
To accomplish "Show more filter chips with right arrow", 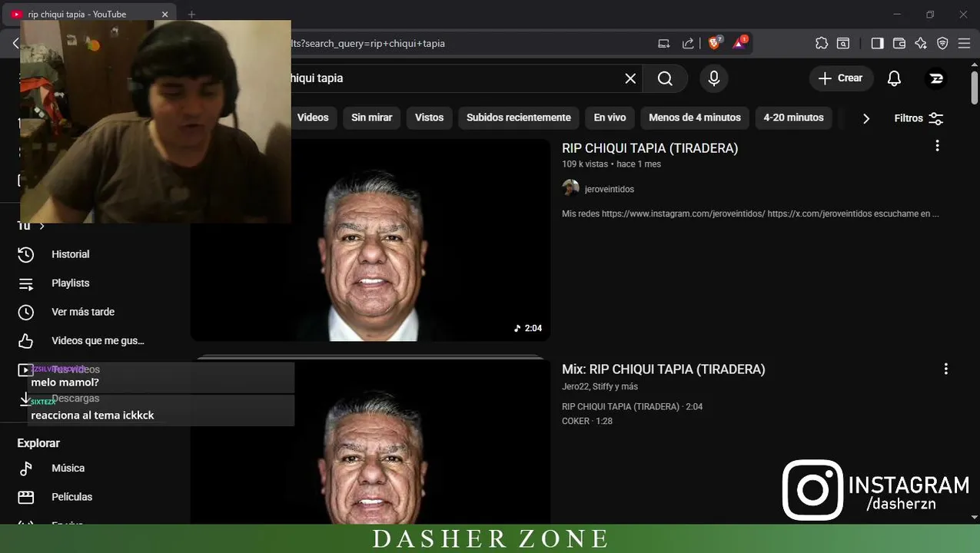I will 866,118.
